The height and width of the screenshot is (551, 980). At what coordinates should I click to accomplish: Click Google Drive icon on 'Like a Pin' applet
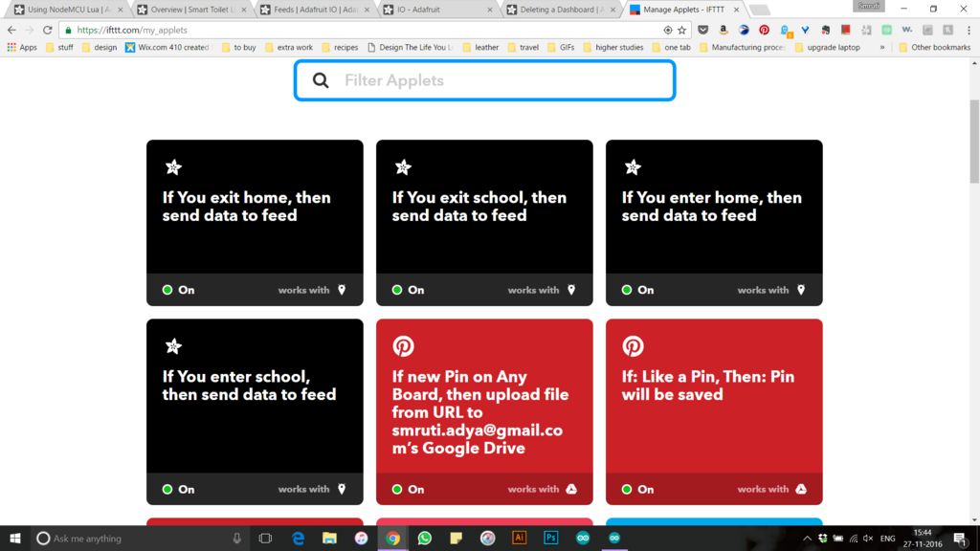[801, 489]
